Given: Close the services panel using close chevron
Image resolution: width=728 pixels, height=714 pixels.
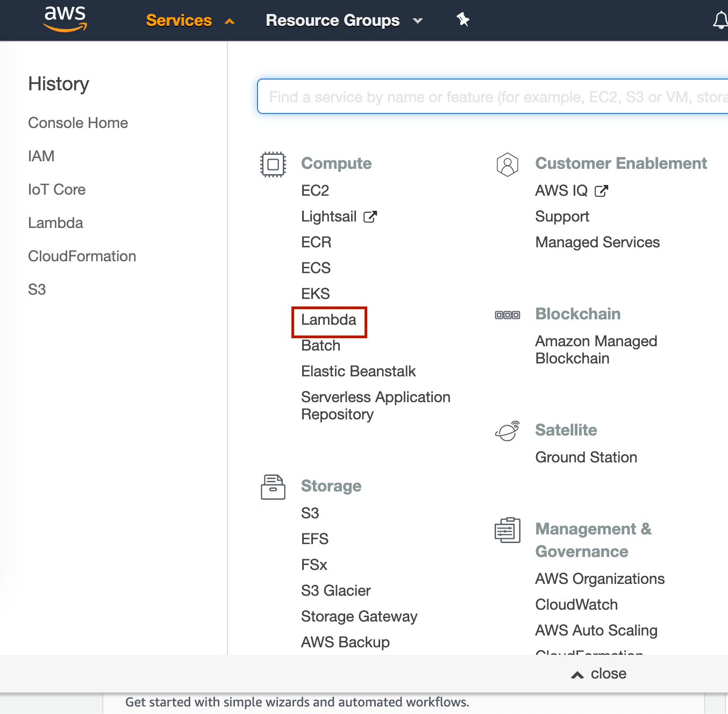Looking at the screenshot, I should [x=598, y=674].
